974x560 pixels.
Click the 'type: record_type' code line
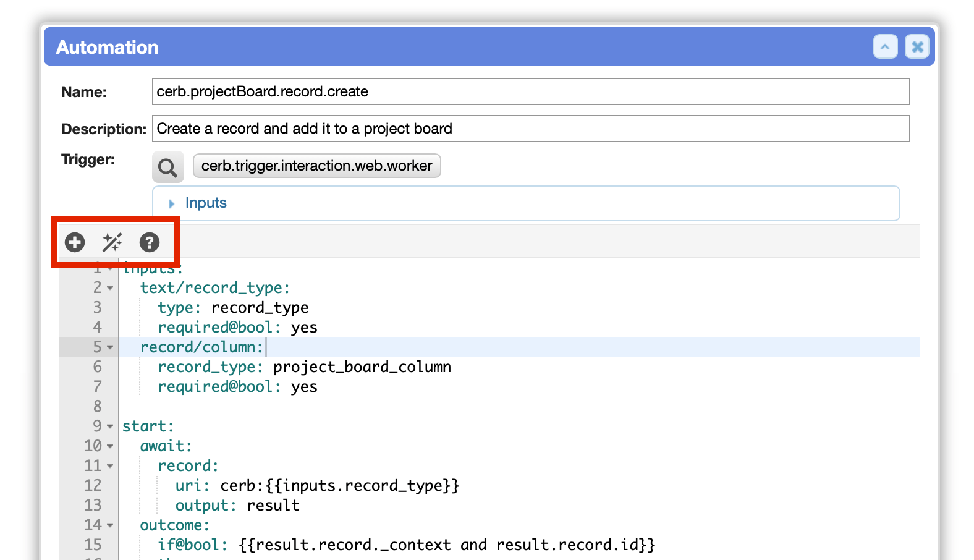(x=233, y=308)
